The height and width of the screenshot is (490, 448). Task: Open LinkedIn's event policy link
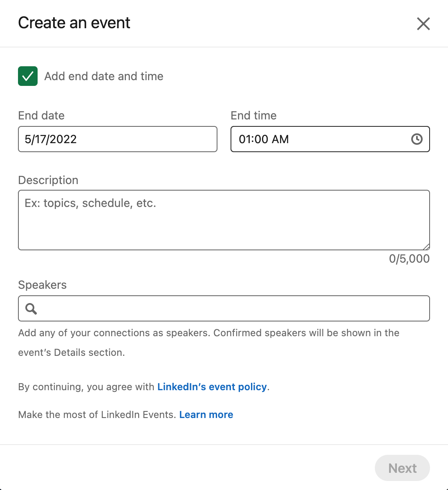pos(212,387)
